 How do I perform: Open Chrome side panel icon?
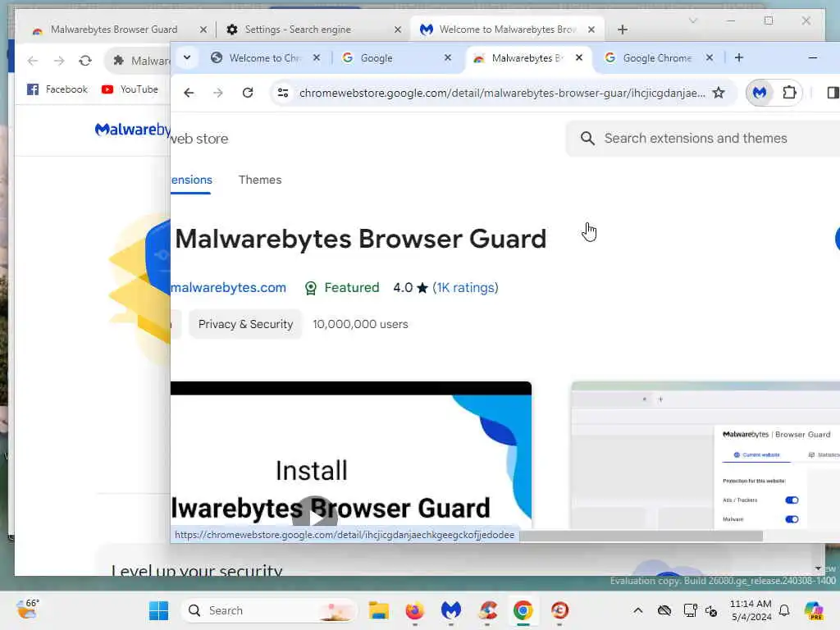pos(833,93)
